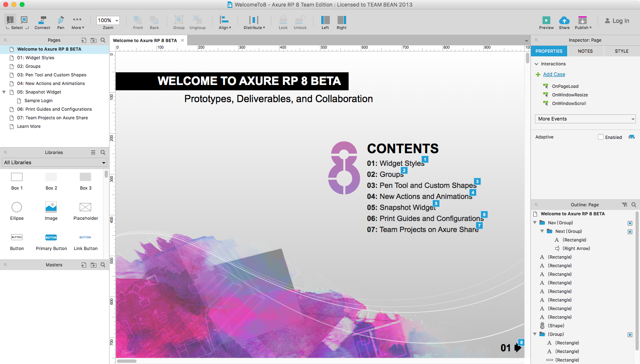Collapse the Nav (Group) outline item
The height and width of the screenshot is (364, 640).
tap(535, 223)
